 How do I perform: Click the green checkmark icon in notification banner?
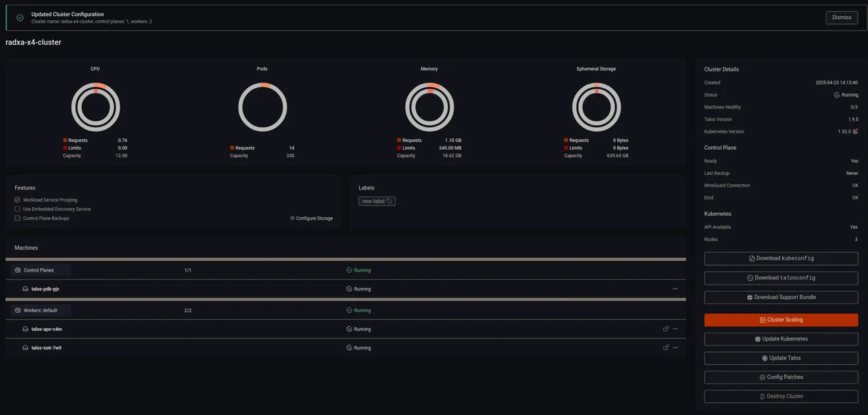tap(20, 18)
